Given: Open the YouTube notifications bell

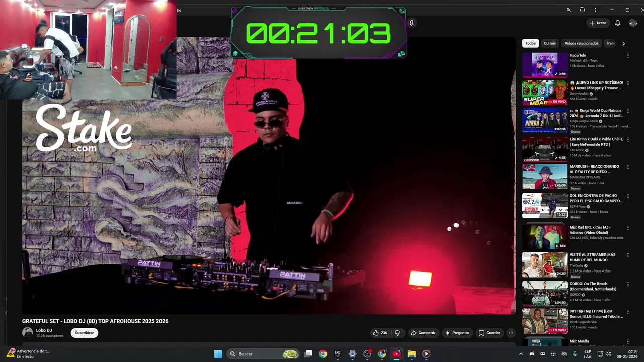Looking at the screenshot, I should [617, 23].
